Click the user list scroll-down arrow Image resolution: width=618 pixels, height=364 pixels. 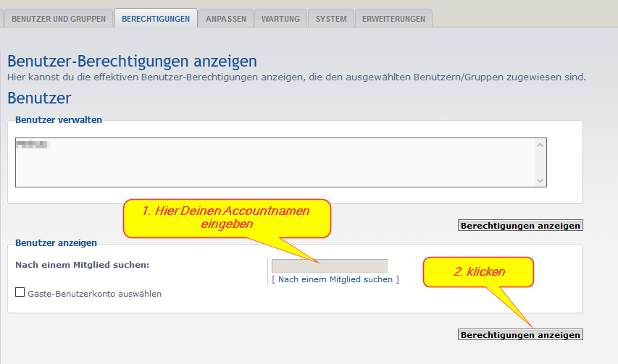click(540, 180)
